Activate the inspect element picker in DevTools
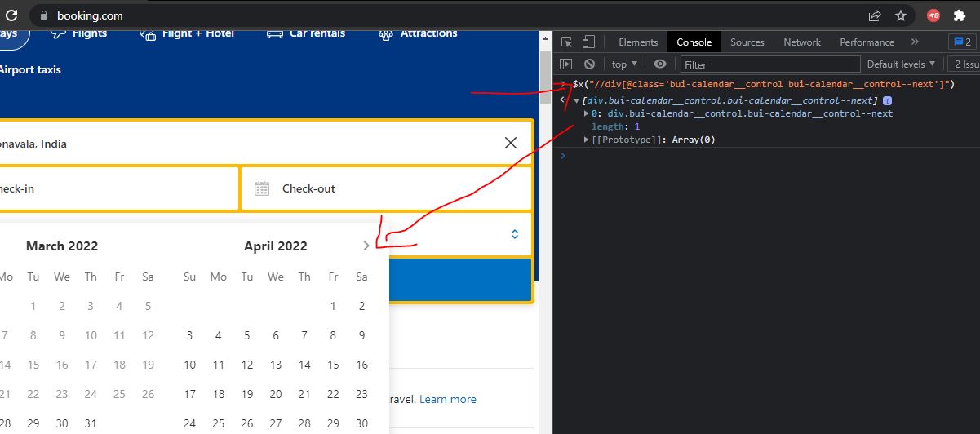Screen dimensions: 980x434 pyautogui.click(x=567, y=42)
